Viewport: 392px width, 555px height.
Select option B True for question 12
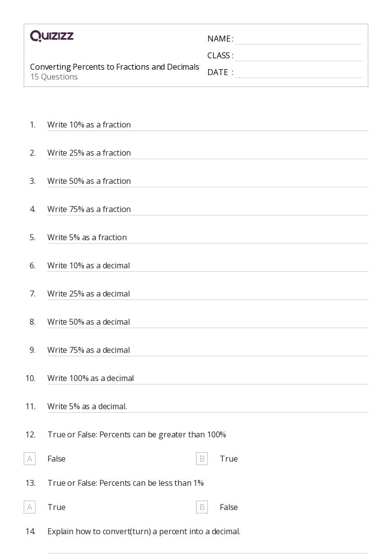coord(202,459)
